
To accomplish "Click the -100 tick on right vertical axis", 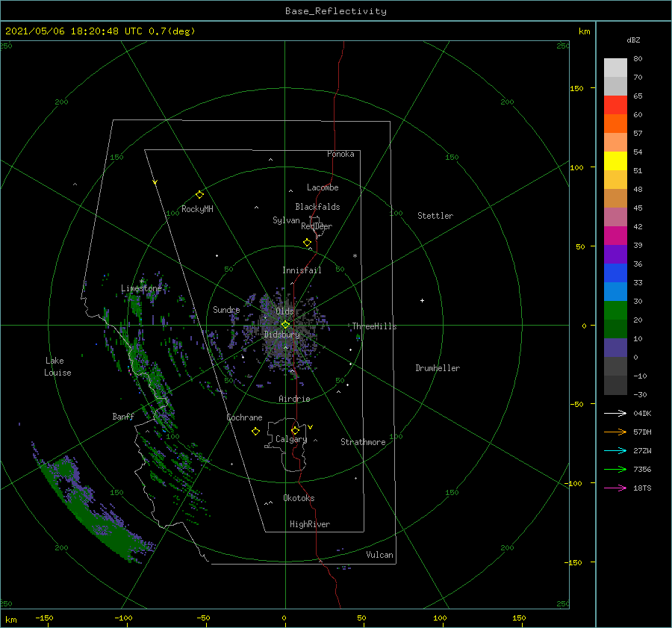I will tap(573, 483).
